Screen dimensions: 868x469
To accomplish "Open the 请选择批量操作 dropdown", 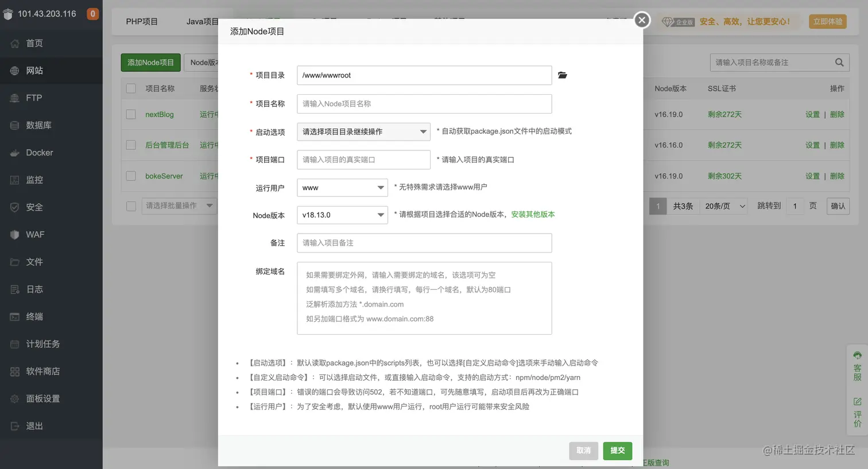I will [x=179, y=206].
